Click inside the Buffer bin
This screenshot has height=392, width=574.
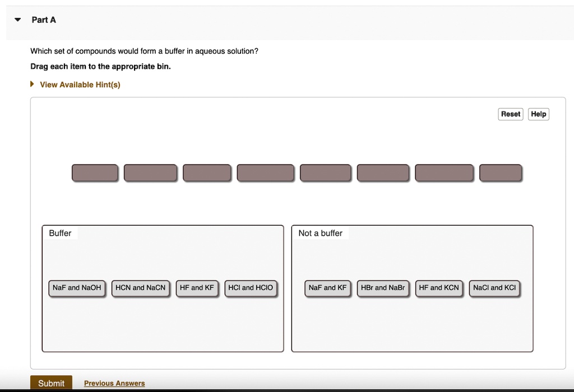click(x=163, y=325)
